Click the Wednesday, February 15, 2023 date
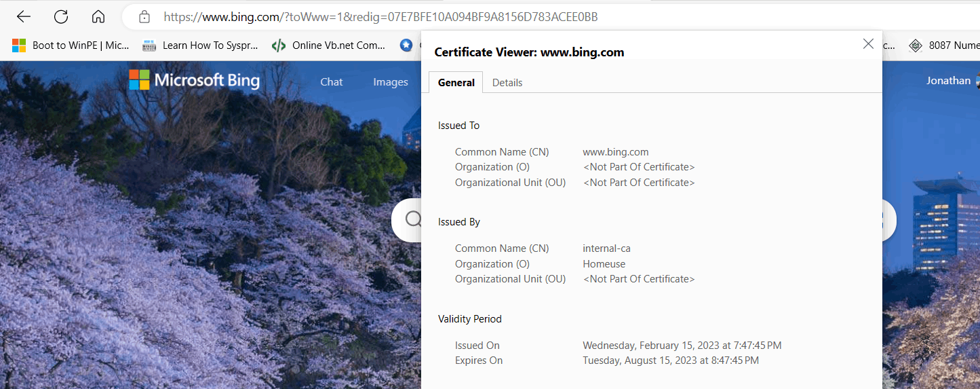 coord(682,346)
